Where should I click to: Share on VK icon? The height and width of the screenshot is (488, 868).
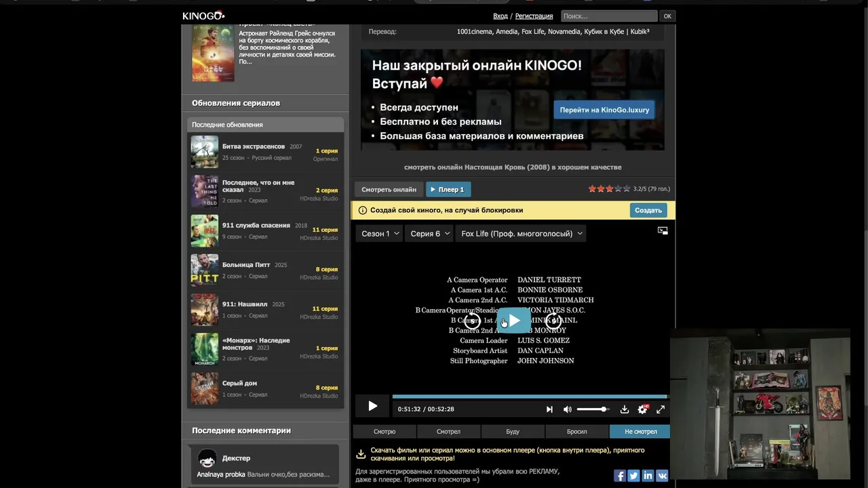pos(662,476)
